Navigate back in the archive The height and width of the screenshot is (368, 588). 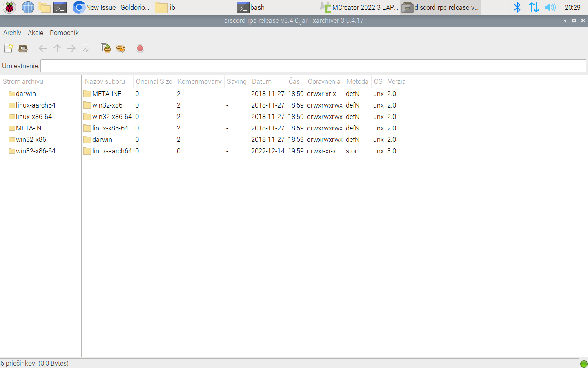tap(42, 48)
